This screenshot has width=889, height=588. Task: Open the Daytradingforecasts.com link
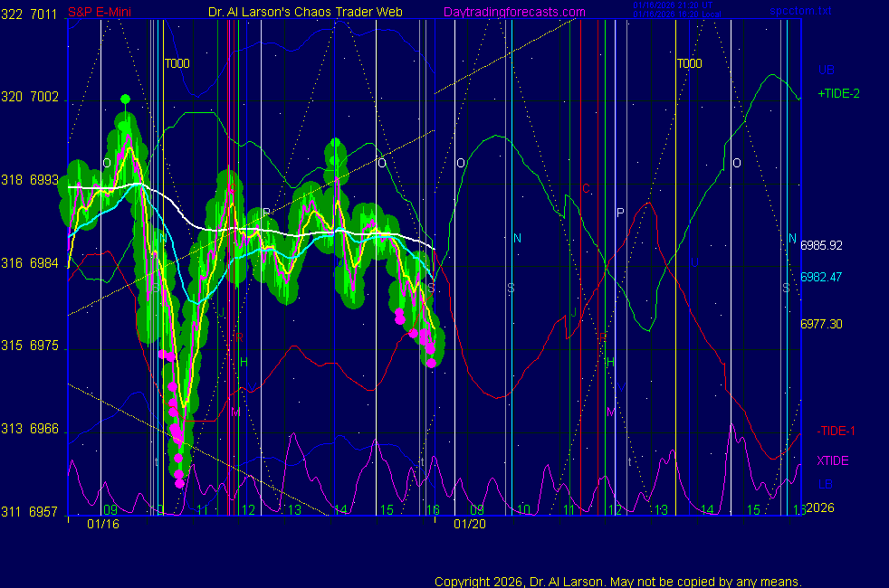513,12
